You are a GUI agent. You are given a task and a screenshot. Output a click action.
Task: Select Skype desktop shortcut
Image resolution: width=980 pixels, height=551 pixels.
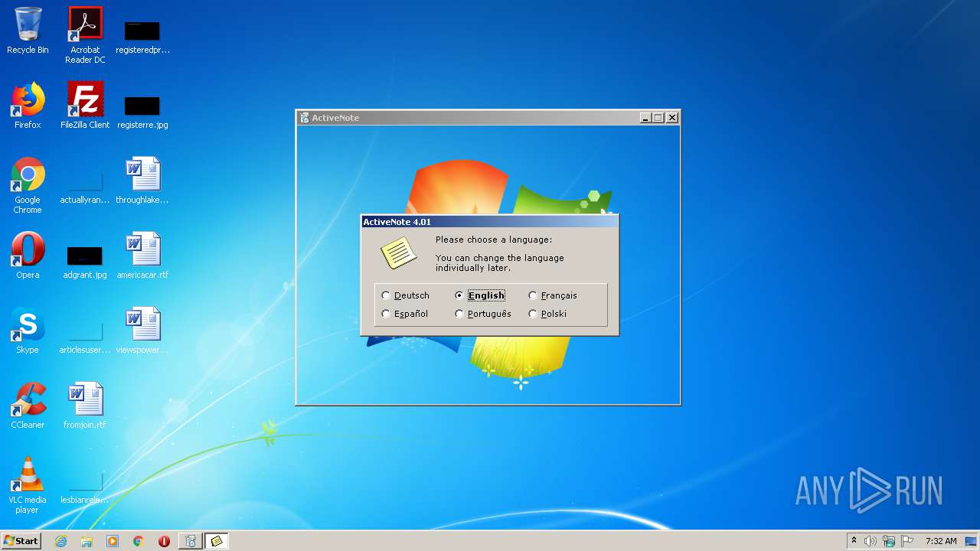pyautogui.click(x=28, y=331)
